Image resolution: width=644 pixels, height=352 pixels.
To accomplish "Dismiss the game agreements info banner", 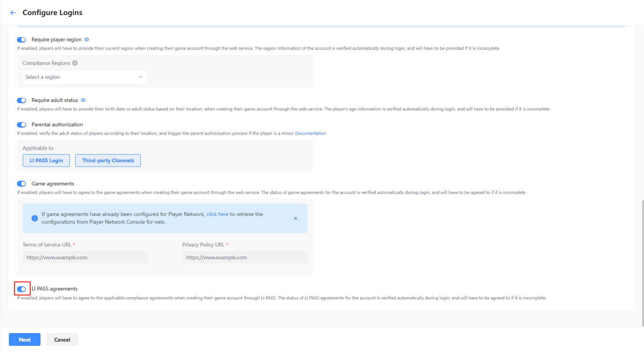I will pyautogui.click(x=296, y=218).
